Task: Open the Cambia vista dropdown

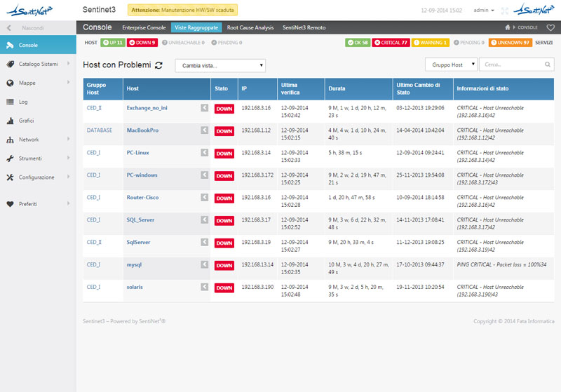Action: (x=220, y=65)
